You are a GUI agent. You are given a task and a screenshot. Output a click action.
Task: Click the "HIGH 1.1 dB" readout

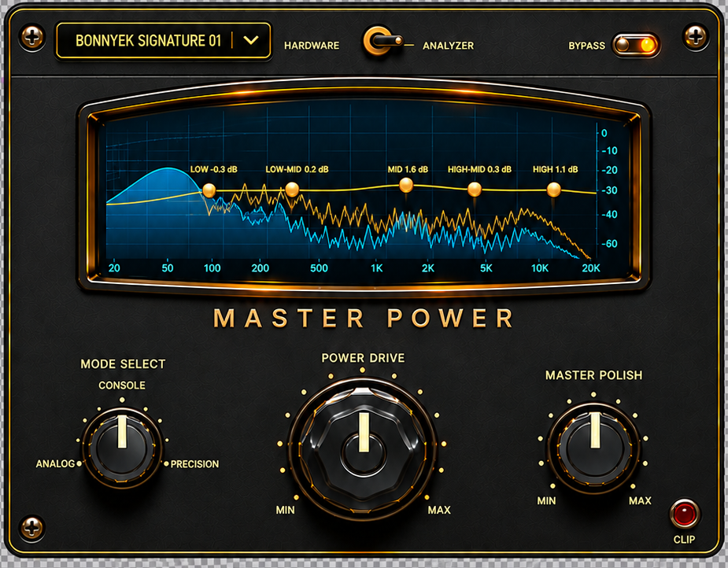click(x=556, y=169)
